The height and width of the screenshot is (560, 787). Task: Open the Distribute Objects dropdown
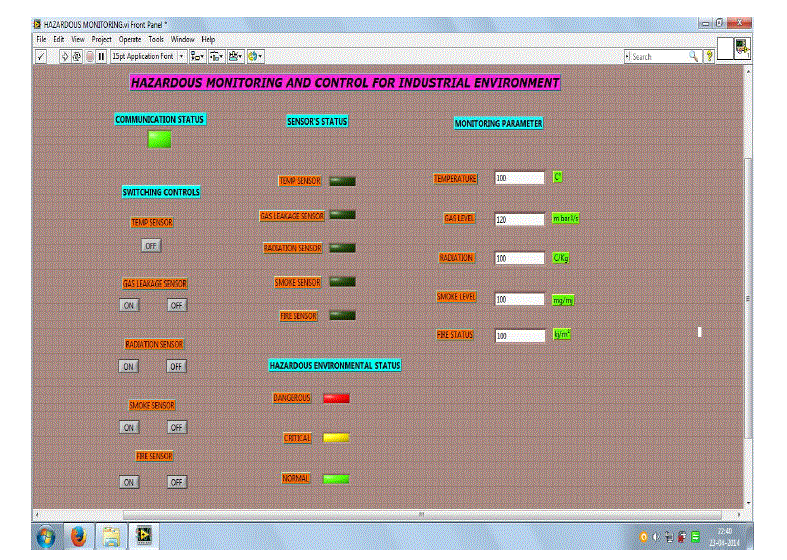(216, 57)
